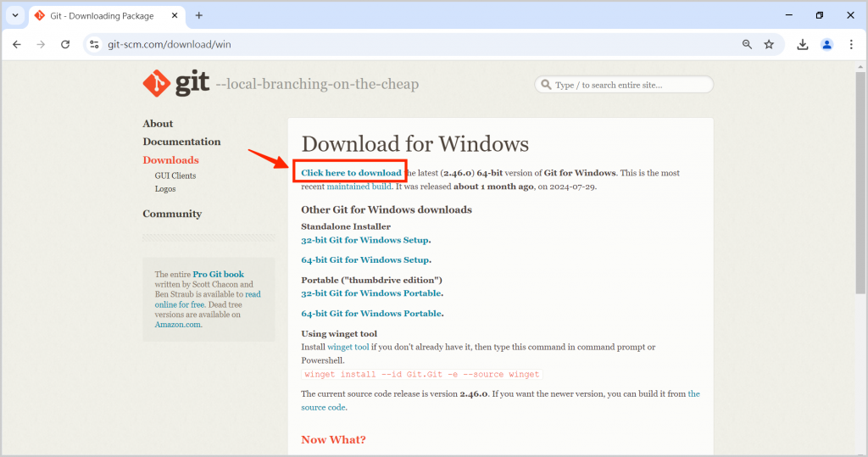The width and height of the screenshot is (868, 457).
Task: Click the '--local-branching-on-the-cheap' tagline
Action: click(317, 84)
